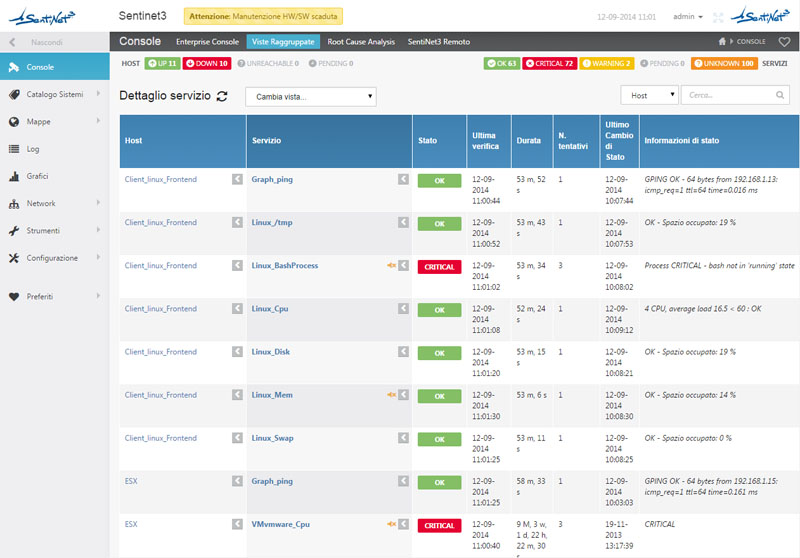Filter hosts by DOWN 10 badge
The height and width of the screenshot is (558, 800).
207,63
